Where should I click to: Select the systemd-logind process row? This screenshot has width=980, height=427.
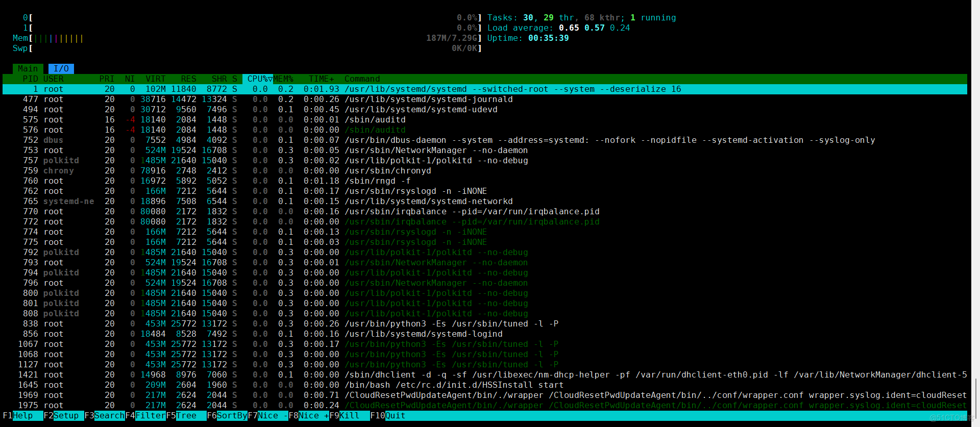tap(485, 334)
